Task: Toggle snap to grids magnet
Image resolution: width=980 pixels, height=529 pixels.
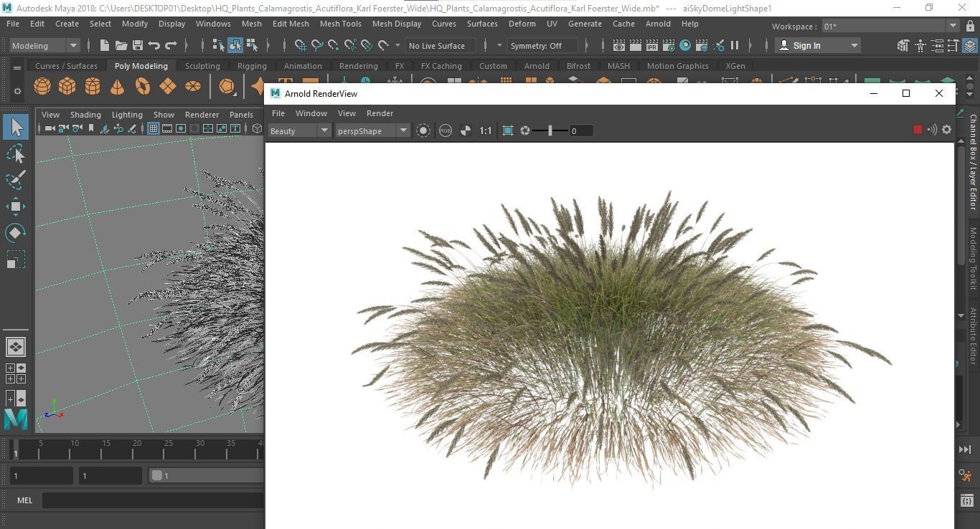Action: 301,45
